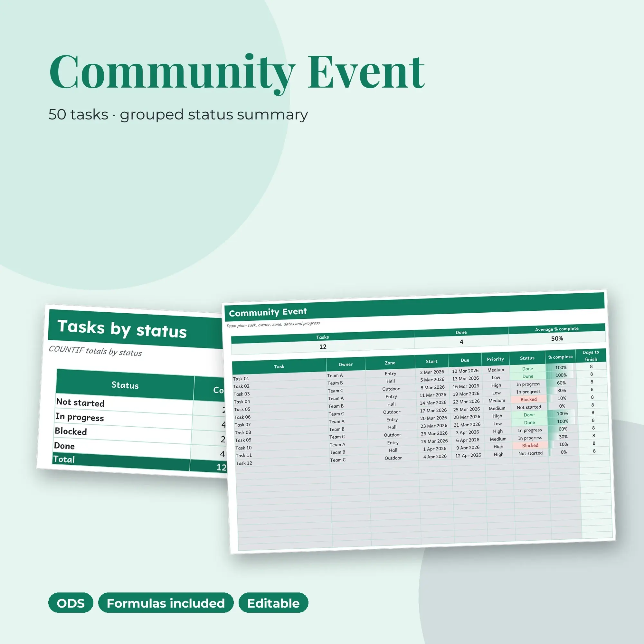644x644 pixels.
Task: Click the 60% progress bar in Task 03 row
Action: [x=561, y=383]
